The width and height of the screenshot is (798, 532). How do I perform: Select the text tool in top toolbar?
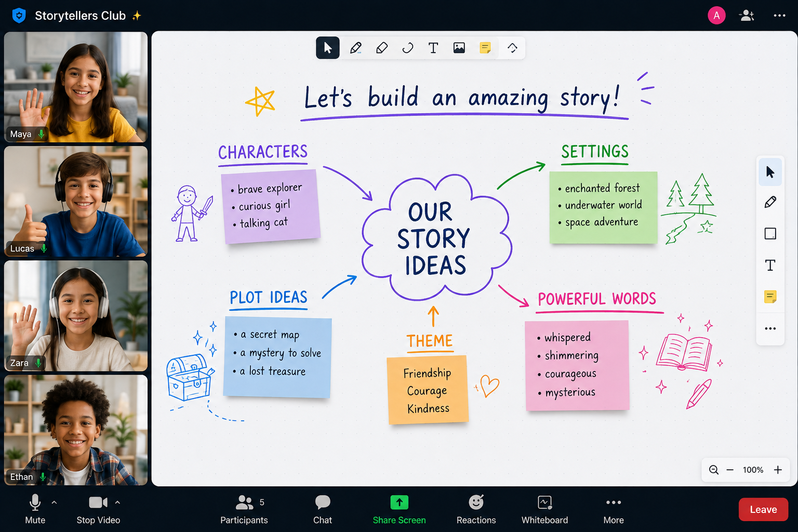433,48
